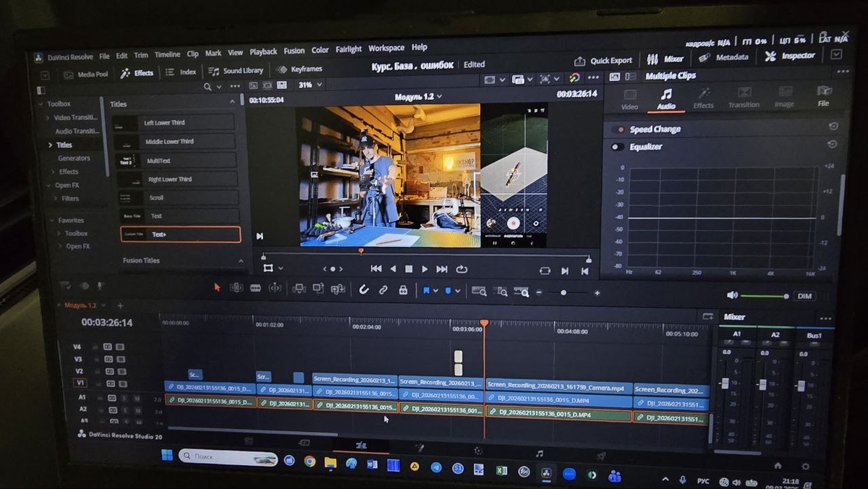
Task: Click the Replace Clip icon
Action: pyautogui.click(x=338, y=289)
